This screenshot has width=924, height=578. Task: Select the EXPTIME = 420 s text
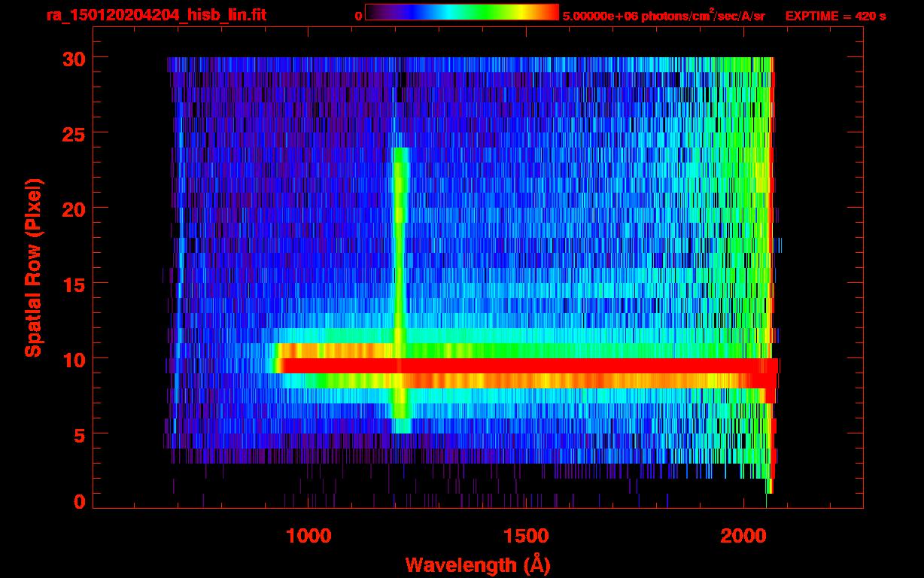(835, 16)
